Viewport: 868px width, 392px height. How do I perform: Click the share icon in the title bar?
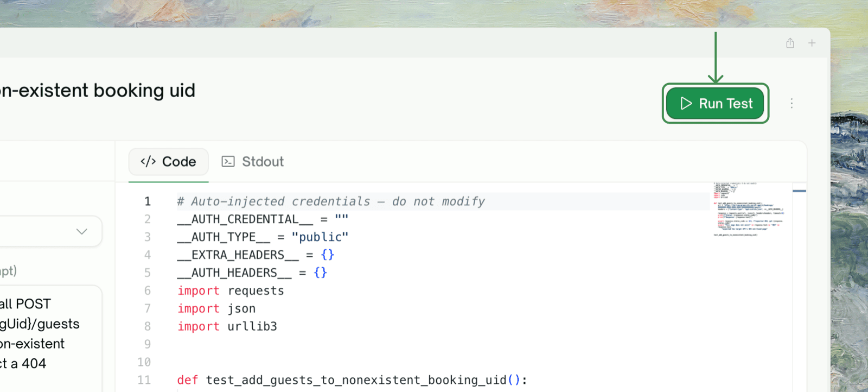coord(790,43)
